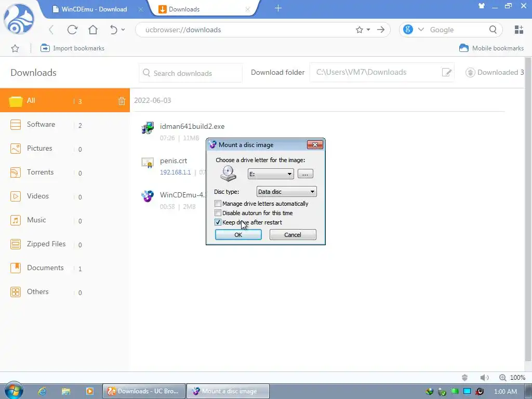The height and width of the screenshot is (399, 532).
Task: Delete all downloads with the trash icon
Action: pos(122,101)
